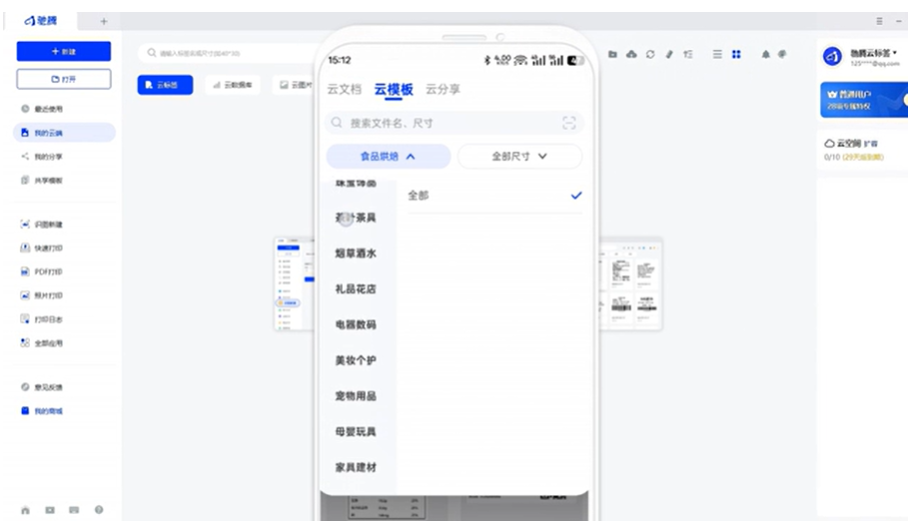Click the folder icon in top toolbar
The height and width of the screenshot is (523, 911).
612,54
